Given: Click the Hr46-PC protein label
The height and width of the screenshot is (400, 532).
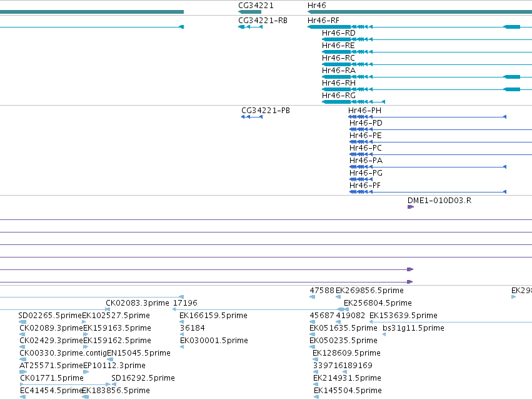Looking at the screenshot, I should 366,148.
